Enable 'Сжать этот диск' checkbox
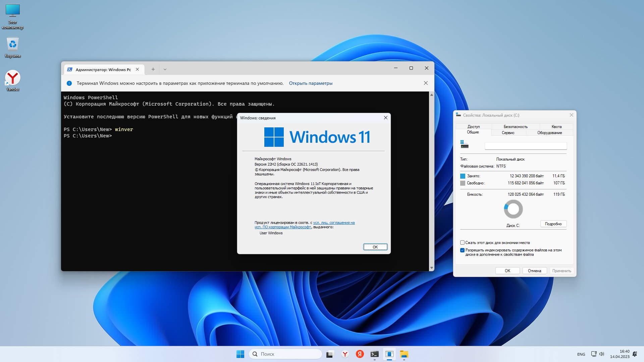 pos(463,243)
